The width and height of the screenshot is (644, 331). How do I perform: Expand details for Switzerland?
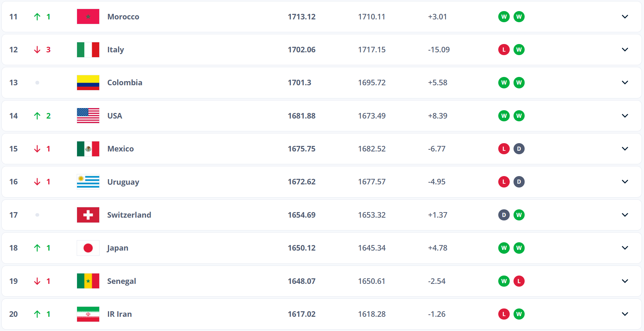(x=625, y=215)
